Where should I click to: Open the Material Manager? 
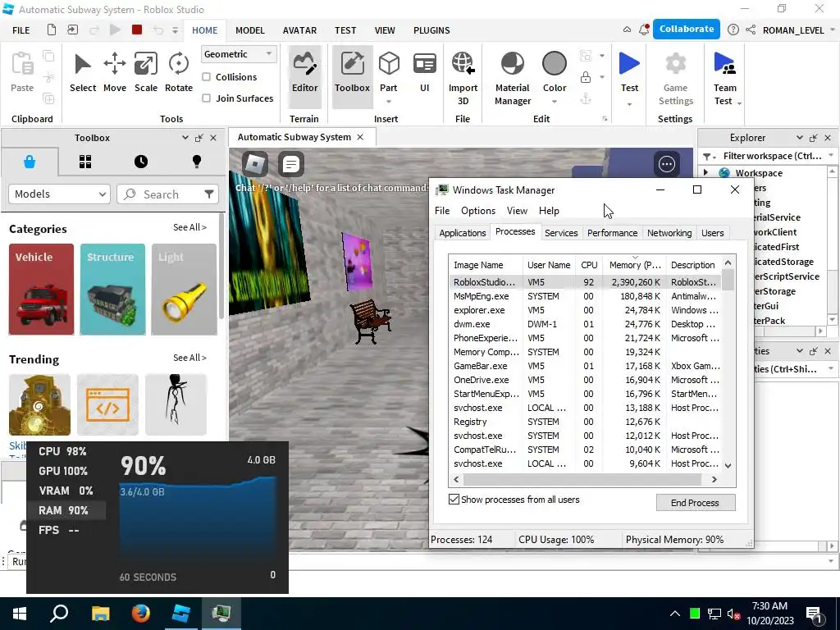pyautogui.click(x=512, y=78)
